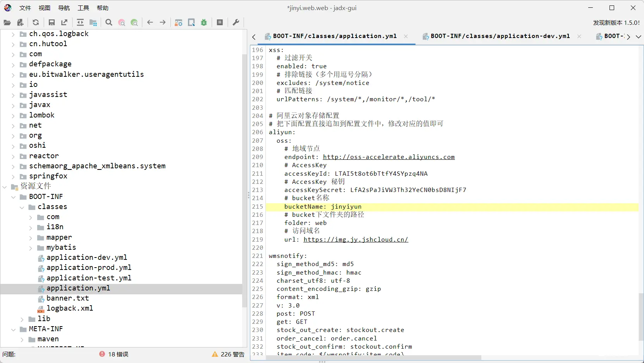Click the 18 错误 status text

(118, 354)
